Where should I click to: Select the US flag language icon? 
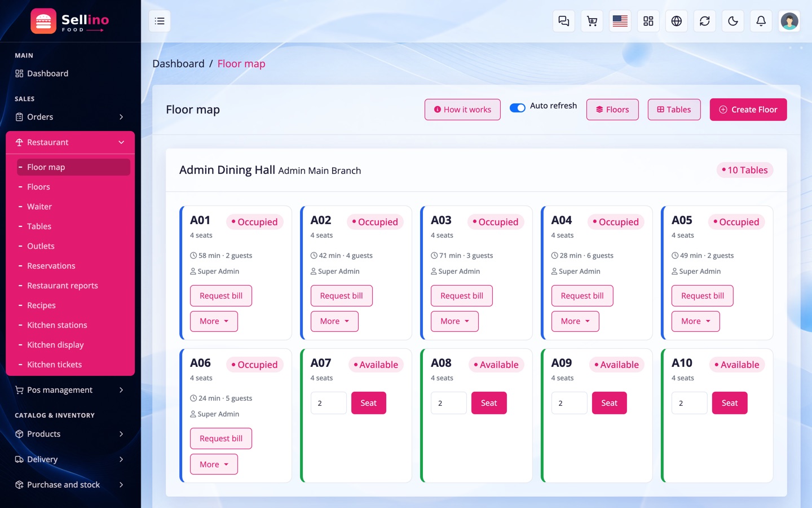[620, 21]
